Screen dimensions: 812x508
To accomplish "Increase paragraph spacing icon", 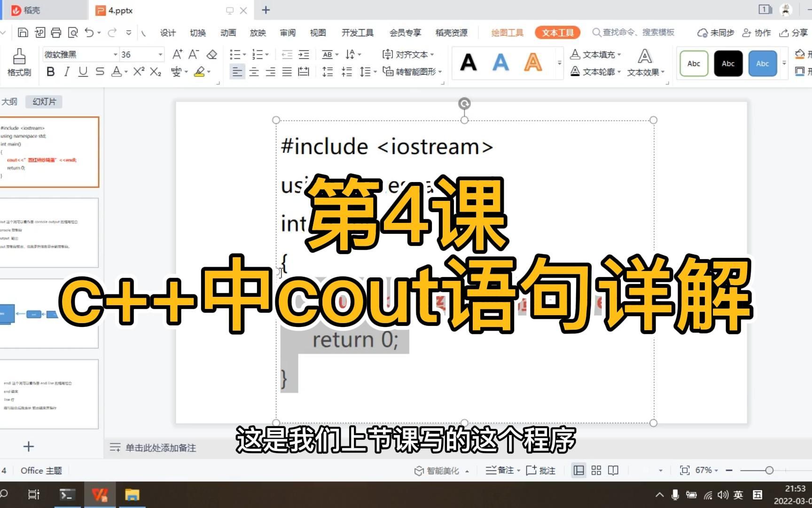I will [328, 71].
